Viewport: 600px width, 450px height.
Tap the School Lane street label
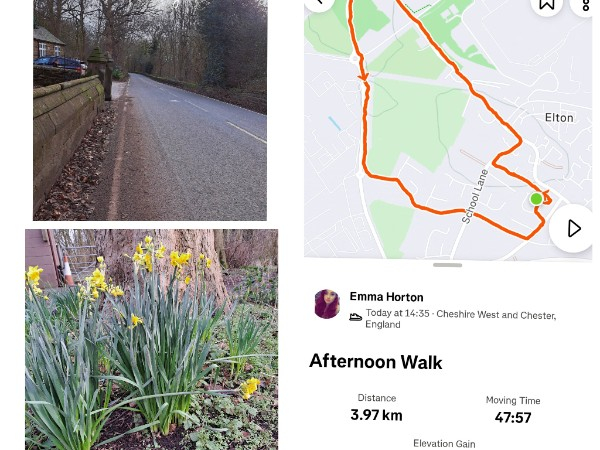point(475,196)
